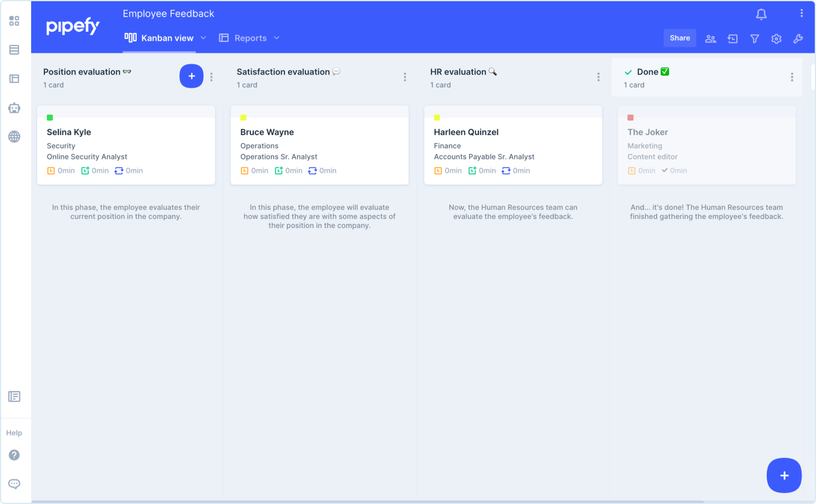Toggle options menu for HR evaluation phase
Image resolution: width=816 pixels, height=504 pixels.
pyautogui.click(x=598, y=77)
